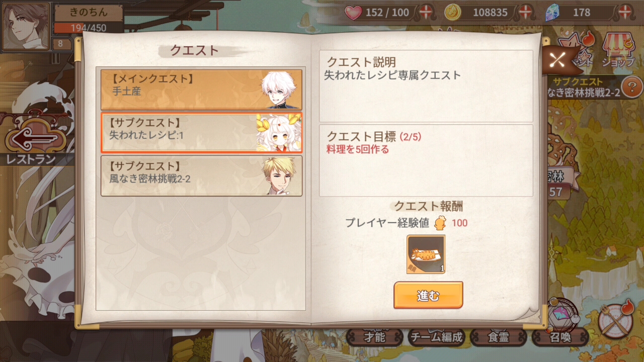
Task: Tap the quest reward item thumbnail
Action: pyautogui.click(x=426, y=254)
